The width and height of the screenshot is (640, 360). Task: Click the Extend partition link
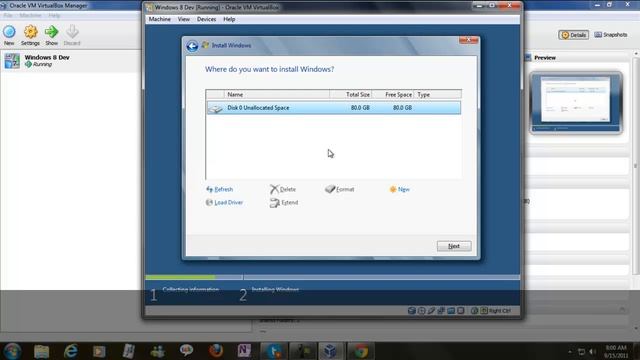point(284,202)
